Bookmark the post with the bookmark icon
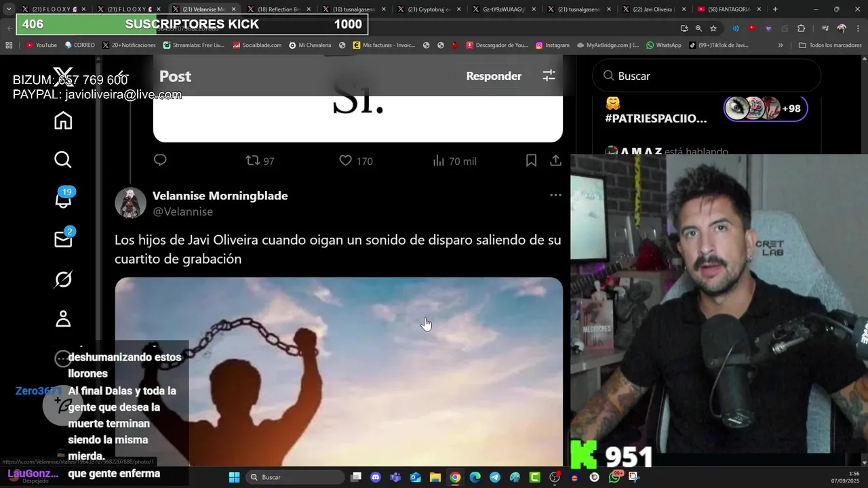 532,161
